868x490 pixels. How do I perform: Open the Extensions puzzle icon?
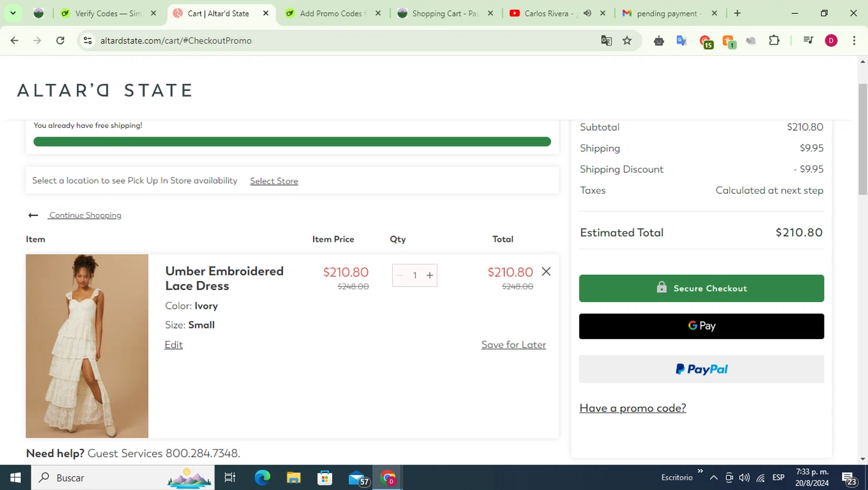click(774, 40)
